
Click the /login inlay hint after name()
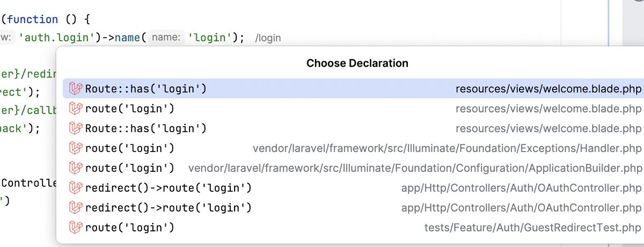point(268,38)
